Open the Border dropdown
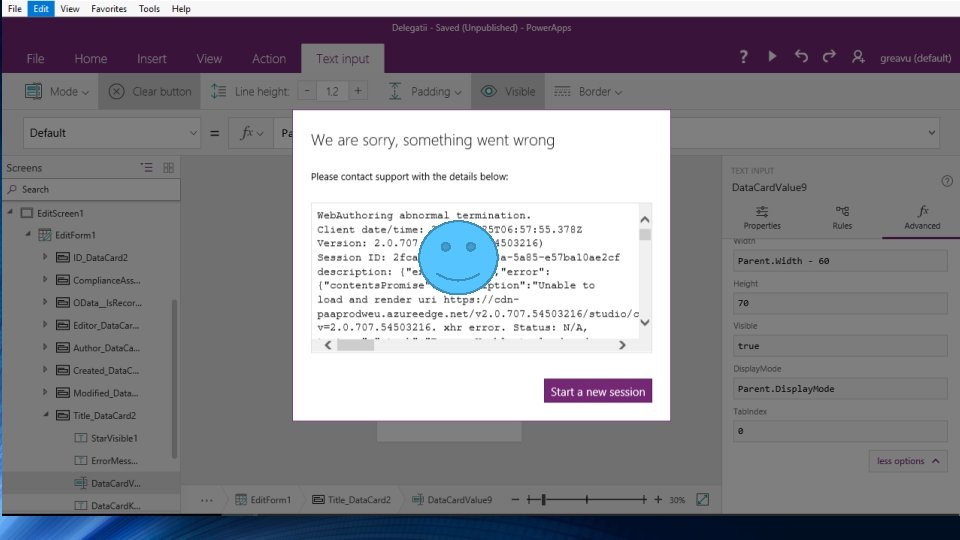 (x=588, y=91)
